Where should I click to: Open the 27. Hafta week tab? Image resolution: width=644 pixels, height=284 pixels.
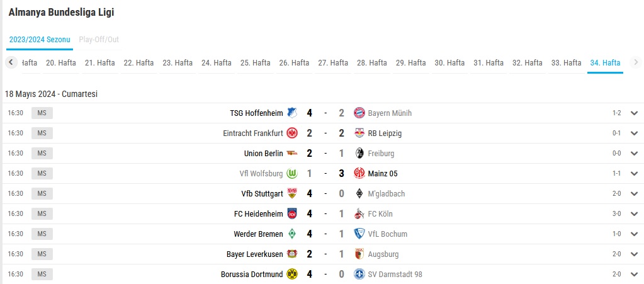pos(333,63)
